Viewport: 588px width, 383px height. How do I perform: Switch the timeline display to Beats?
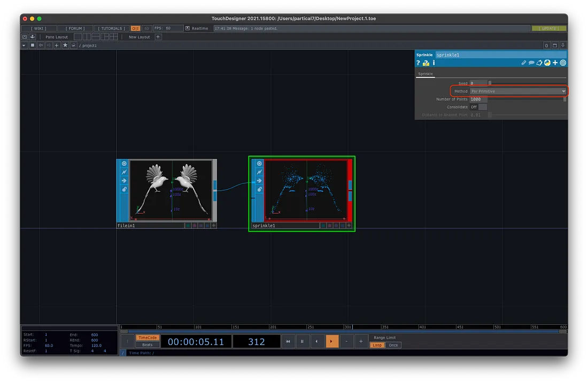click(147, 345)
